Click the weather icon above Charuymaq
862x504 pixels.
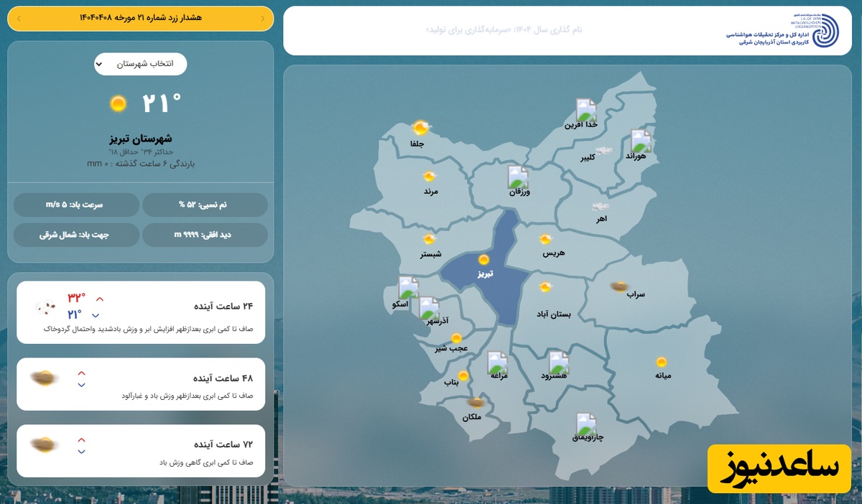(586, 424)
